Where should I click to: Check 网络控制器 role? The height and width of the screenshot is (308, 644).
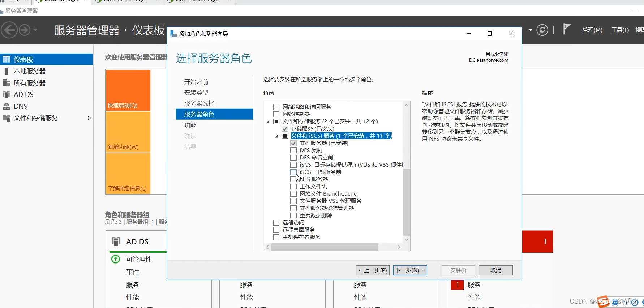click(x=276, y=114)
